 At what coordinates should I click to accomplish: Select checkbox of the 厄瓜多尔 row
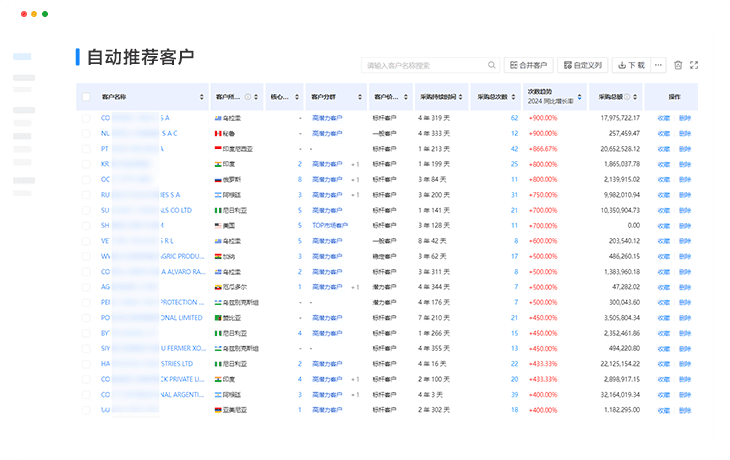coord(86,287)
